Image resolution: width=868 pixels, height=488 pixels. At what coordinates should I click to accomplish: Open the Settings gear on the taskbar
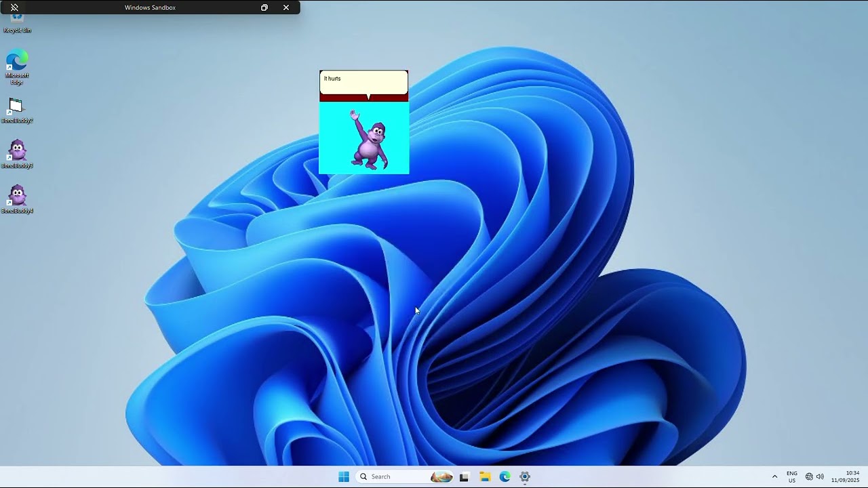525,477
